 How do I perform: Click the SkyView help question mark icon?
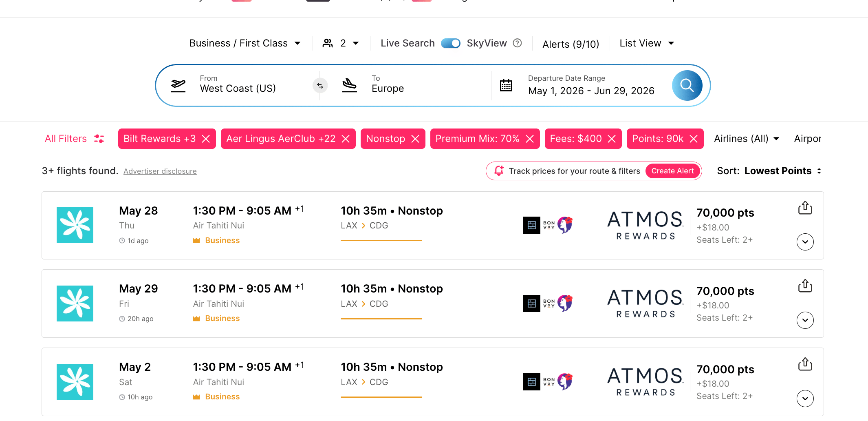click(x=517, y=43)
